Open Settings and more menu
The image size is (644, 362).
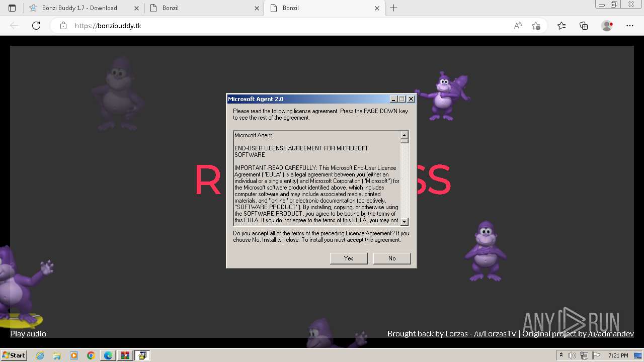(x=630, y=26)
